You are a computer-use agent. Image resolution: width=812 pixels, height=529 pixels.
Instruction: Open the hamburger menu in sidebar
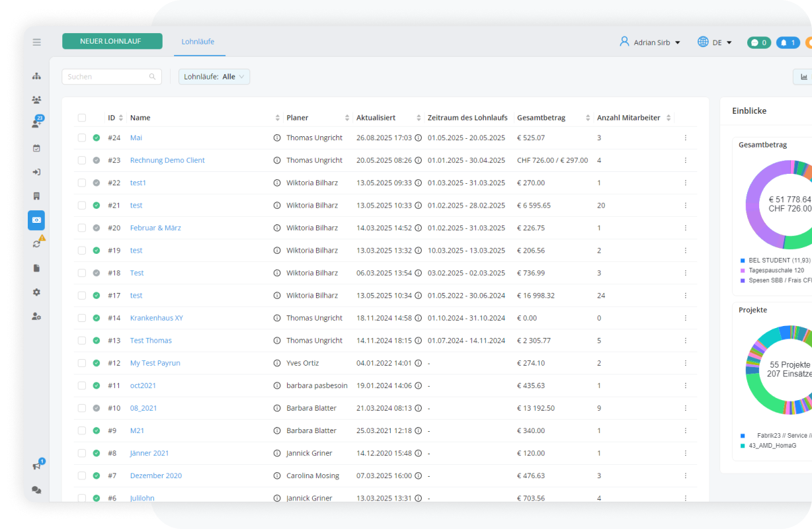36,42
